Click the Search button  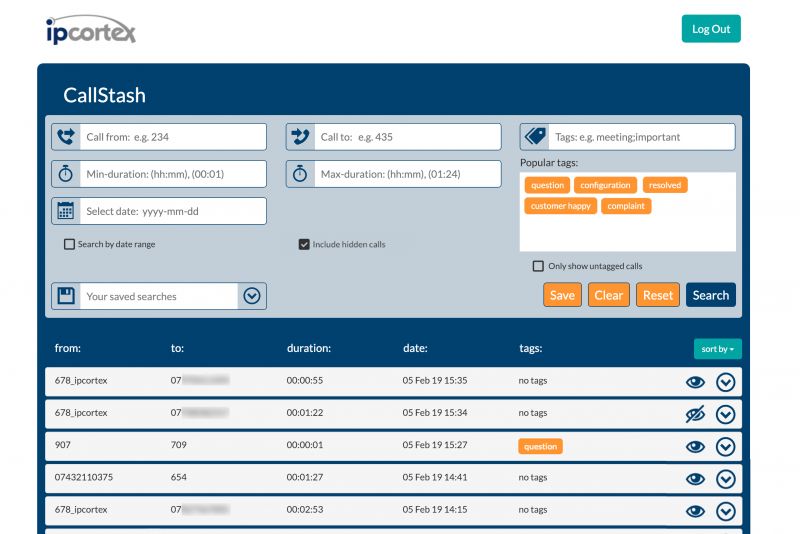point(711,295)
